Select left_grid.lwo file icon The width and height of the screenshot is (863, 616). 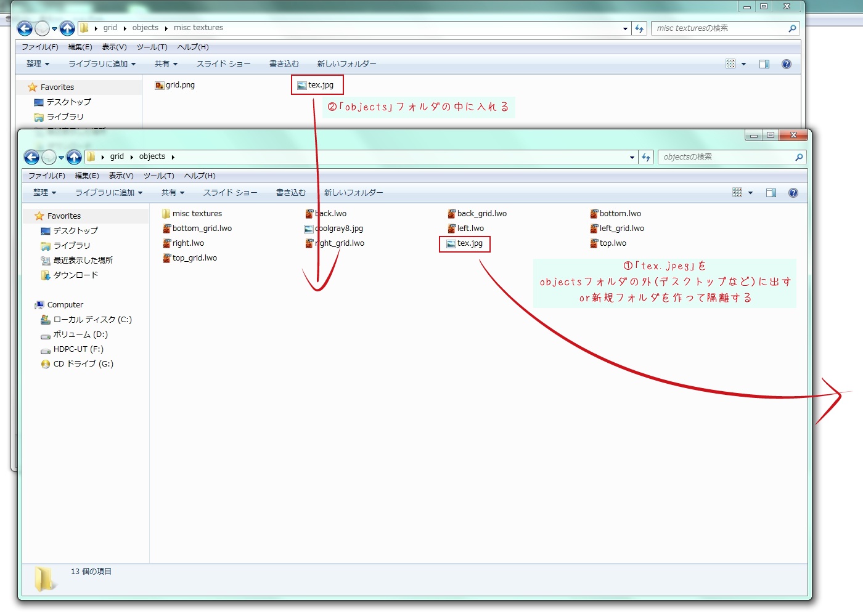(x=594, y=229)
